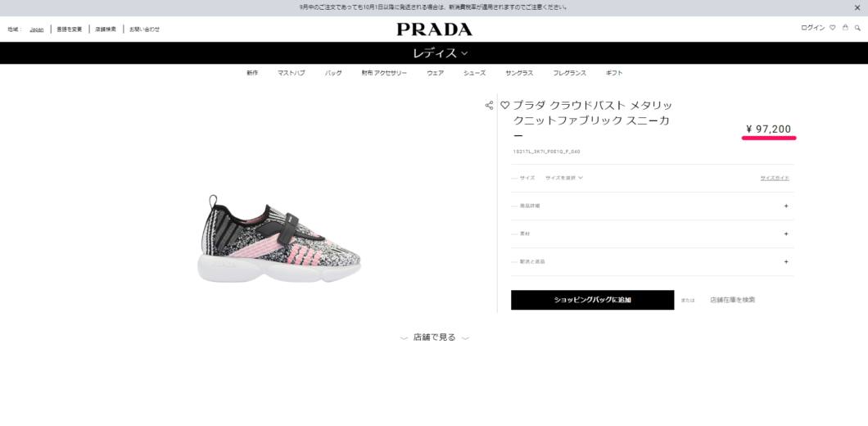Click the search magnifier icon in header
The image size is (868, 426).
pyautogui.click(x=857, y=28)
